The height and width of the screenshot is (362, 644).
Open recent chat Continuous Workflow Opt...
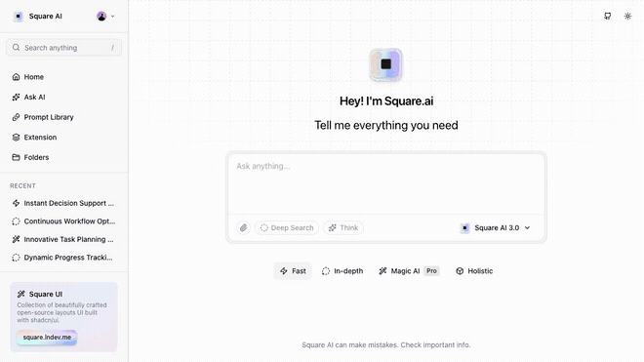click(x=63, y=221)
